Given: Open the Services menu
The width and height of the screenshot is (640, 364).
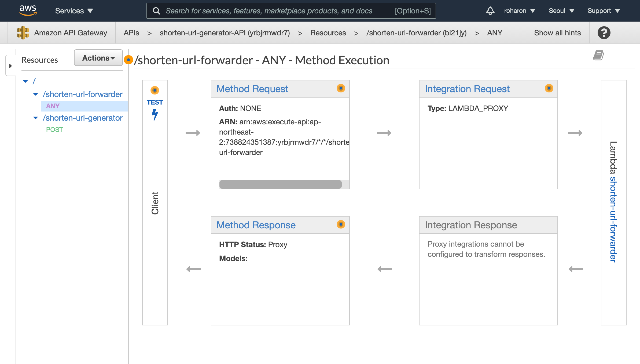Looking at the screenshot, I should (74, 11).
